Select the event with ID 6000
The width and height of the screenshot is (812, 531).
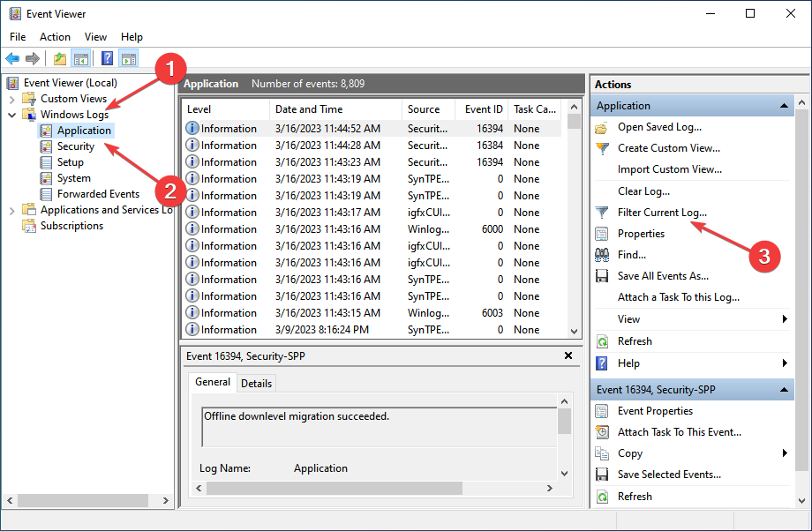(372, 229)
